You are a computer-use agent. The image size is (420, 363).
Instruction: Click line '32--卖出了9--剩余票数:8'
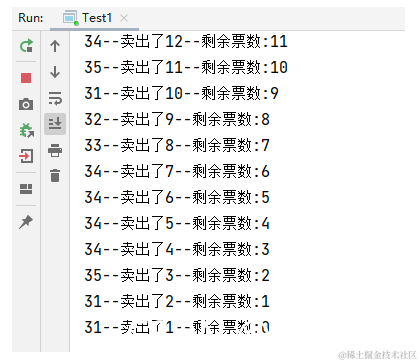tap(177, 119)
